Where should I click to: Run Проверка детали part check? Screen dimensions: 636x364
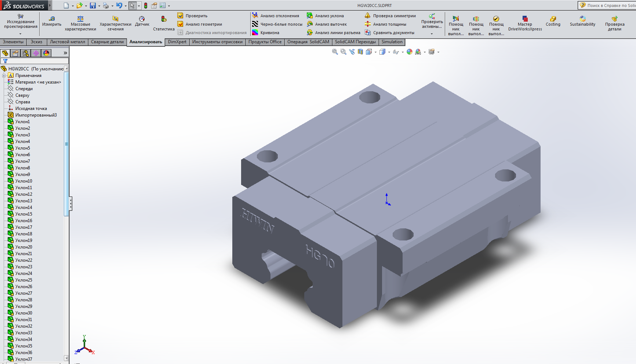615,23
